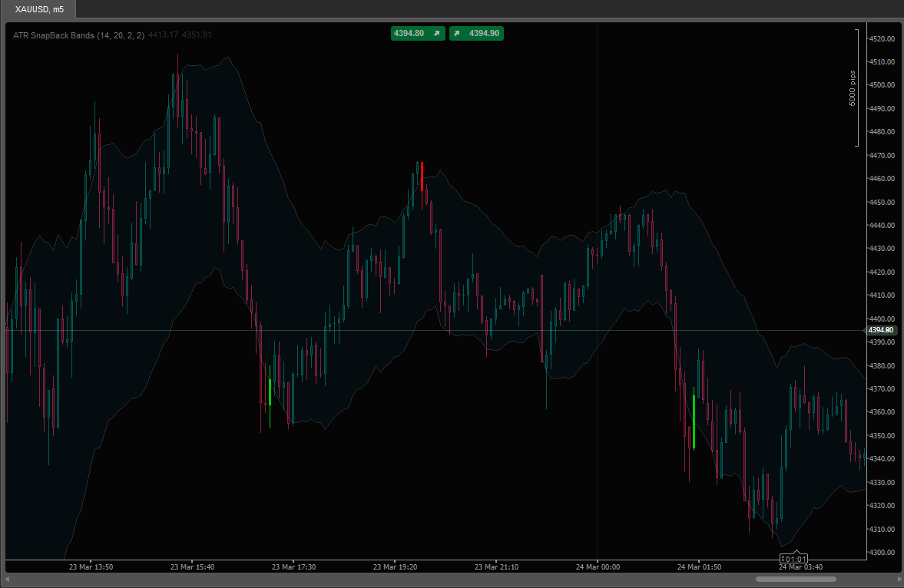904x588 pixels.
Task: Click the ATR SnapBack Bands indicator label
Action: click(78, 35)
